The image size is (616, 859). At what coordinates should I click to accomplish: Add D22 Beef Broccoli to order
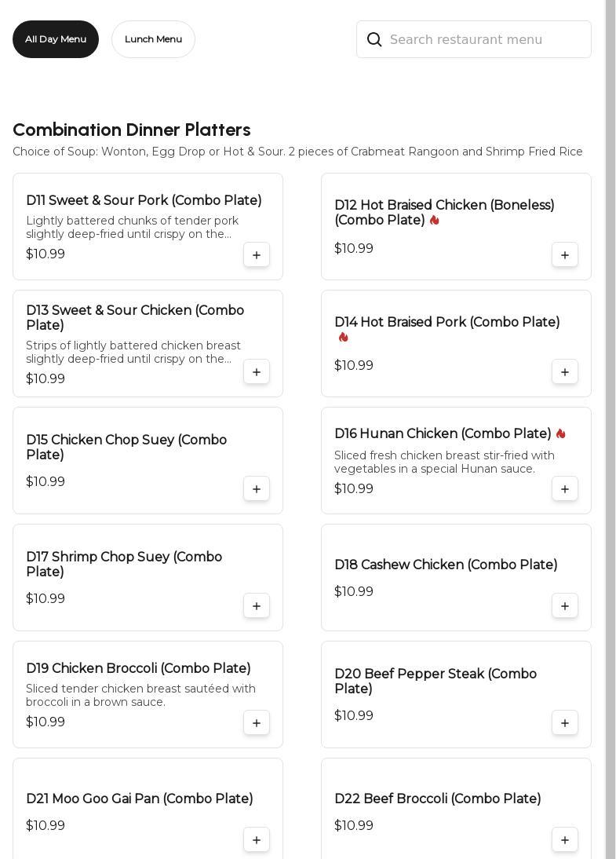pos(565,840)
